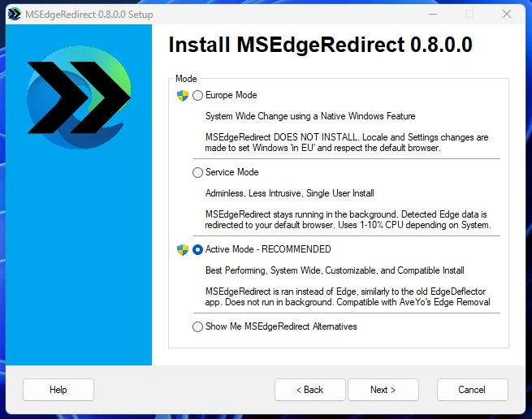
Task: Click 'MSEdgeRedirect DOES NOT INSTALL' description text
Action: pyautogui.click(x=347, y=142)
